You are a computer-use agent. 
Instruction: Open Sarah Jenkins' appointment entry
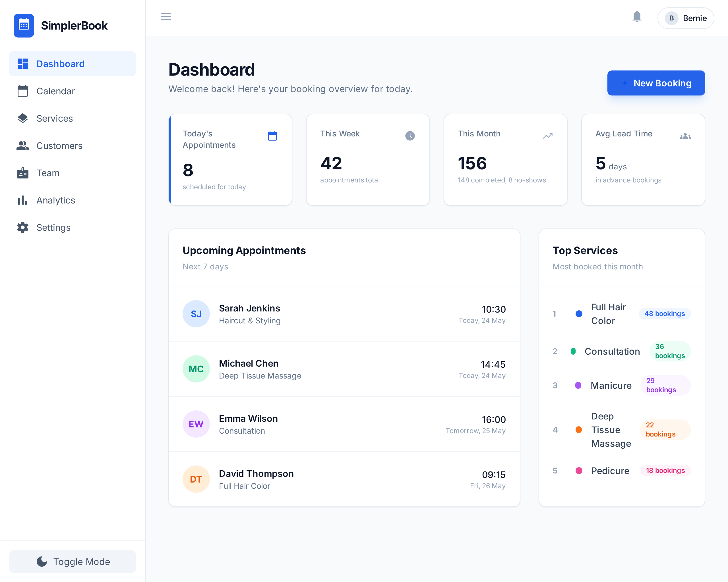click(x=344, y=314)
